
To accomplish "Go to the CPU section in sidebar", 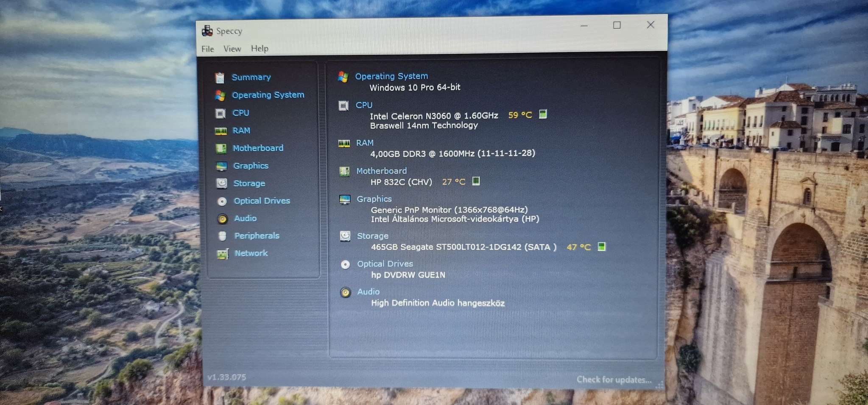I will pos(241,113).
